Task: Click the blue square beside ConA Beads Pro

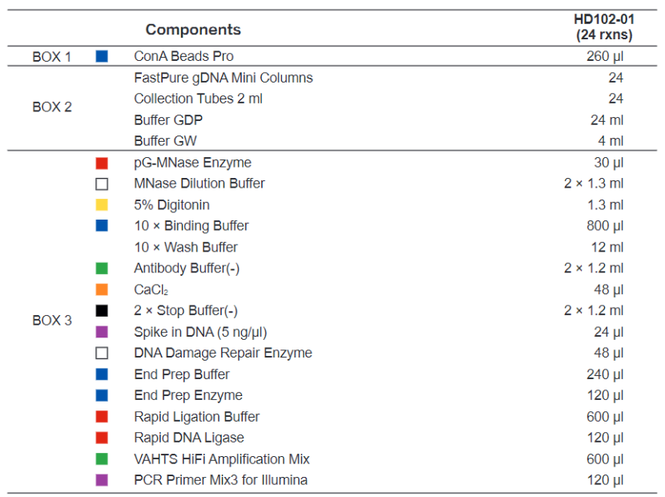Action: (x=102, y=56)
